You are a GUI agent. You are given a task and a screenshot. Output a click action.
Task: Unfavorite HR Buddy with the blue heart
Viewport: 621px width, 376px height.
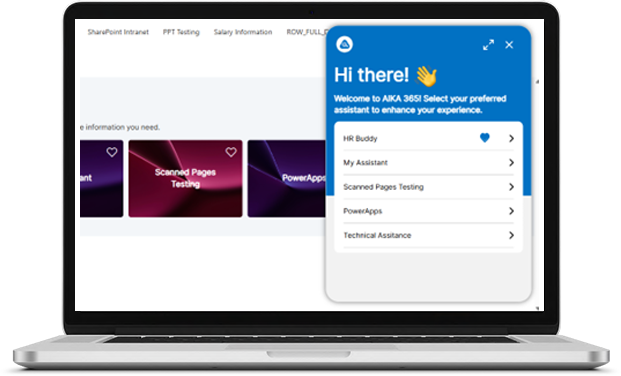pyautogui.click(x=485, y=138)
